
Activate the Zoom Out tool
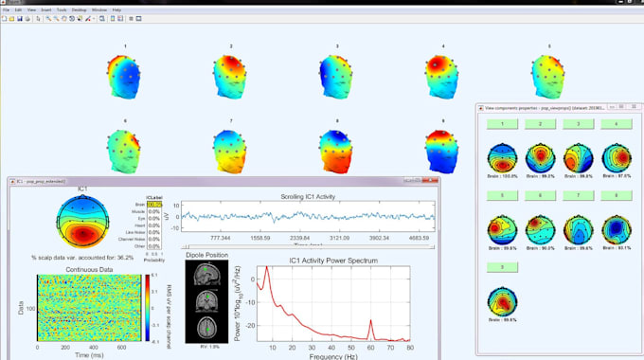tap(56, 19)
